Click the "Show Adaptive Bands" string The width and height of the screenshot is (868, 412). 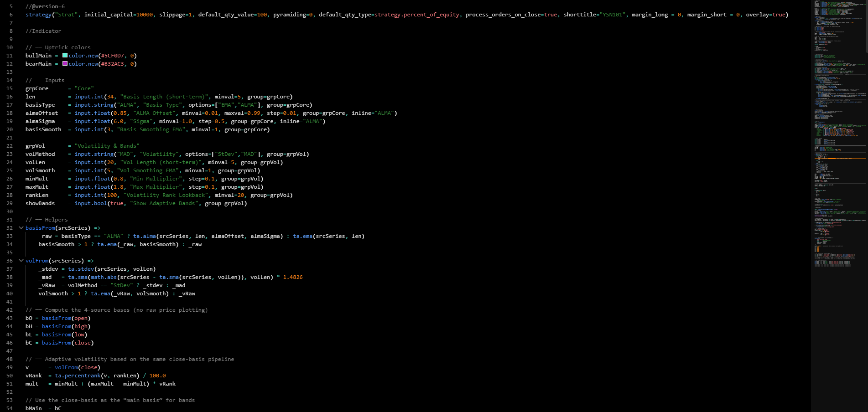164,203
